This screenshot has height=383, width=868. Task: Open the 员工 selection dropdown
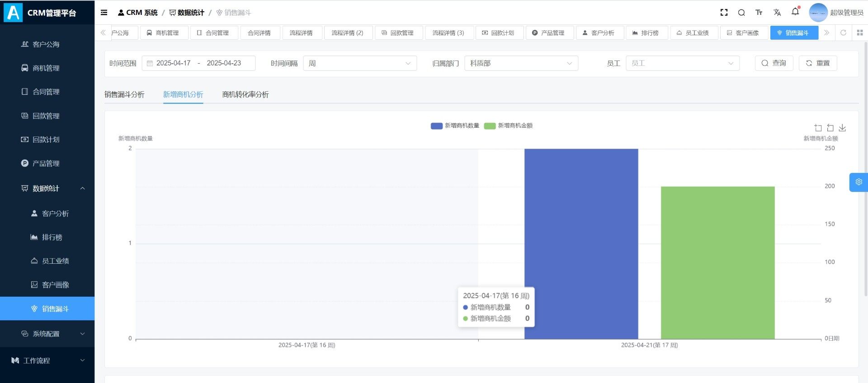[x=683, y=63]
